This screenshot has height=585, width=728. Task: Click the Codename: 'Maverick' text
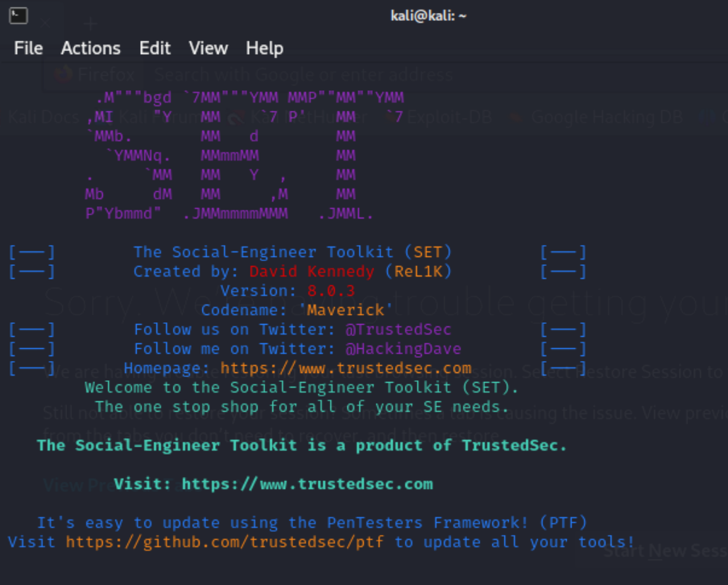(297, 310)
